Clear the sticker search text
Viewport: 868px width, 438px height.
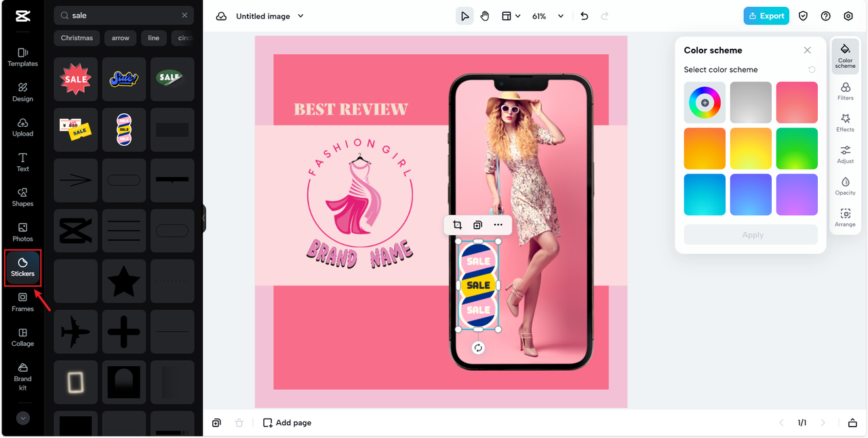[184, 15]
